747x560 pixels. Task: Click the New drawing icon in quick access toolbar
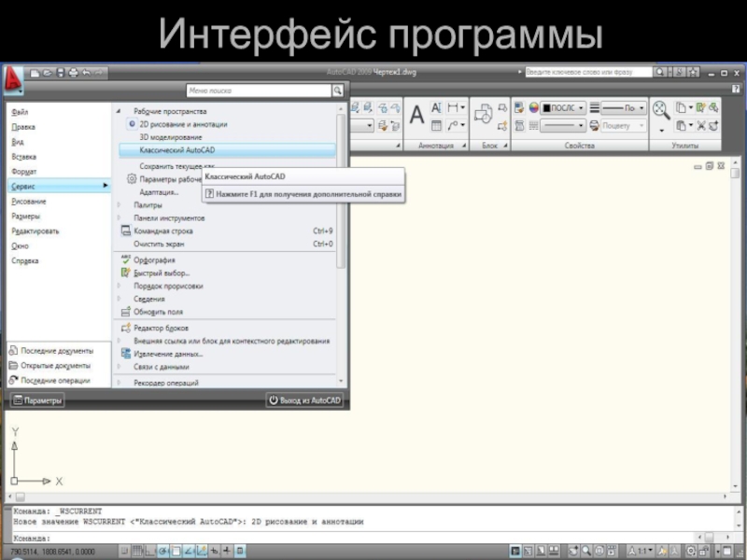[35, 73]
